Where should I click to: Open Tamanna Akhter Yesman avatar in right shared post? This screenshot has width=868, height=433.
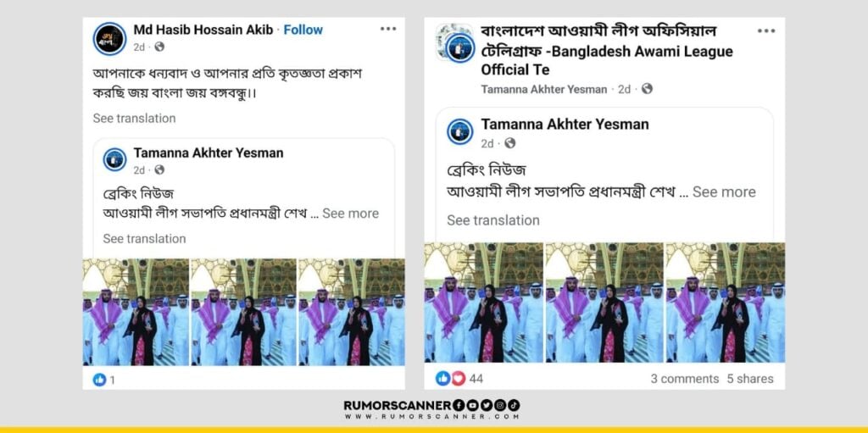coord(460,132)
